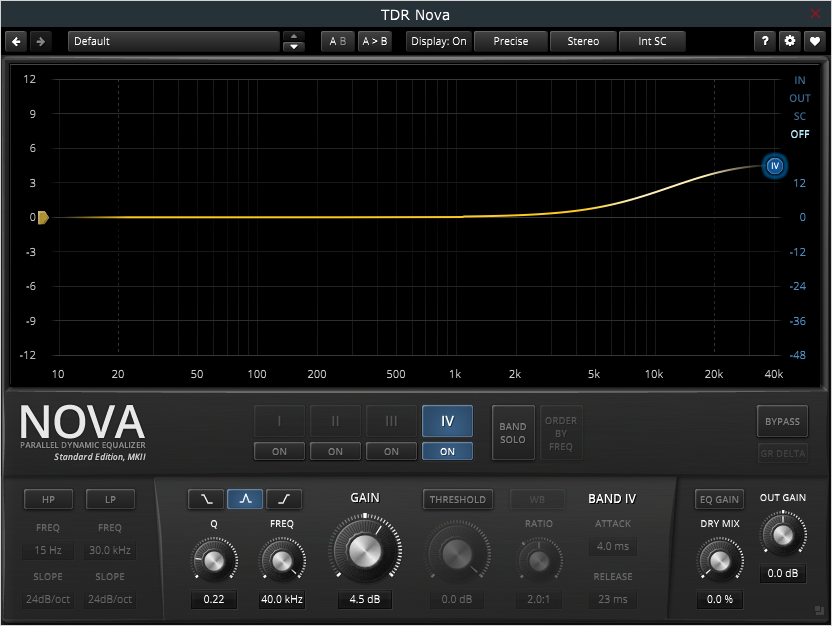The width and height of the screenshot is (832, 626).
Task: Click the threshold 0.0 dB field
Action: [x=457, y=599]
